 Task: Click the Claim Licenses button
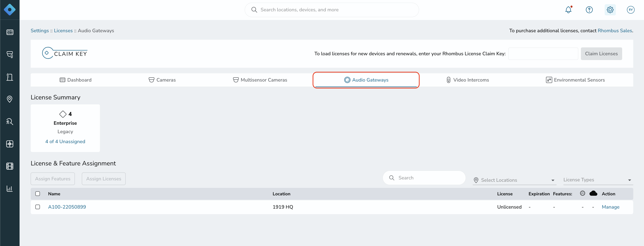[601, 54]
